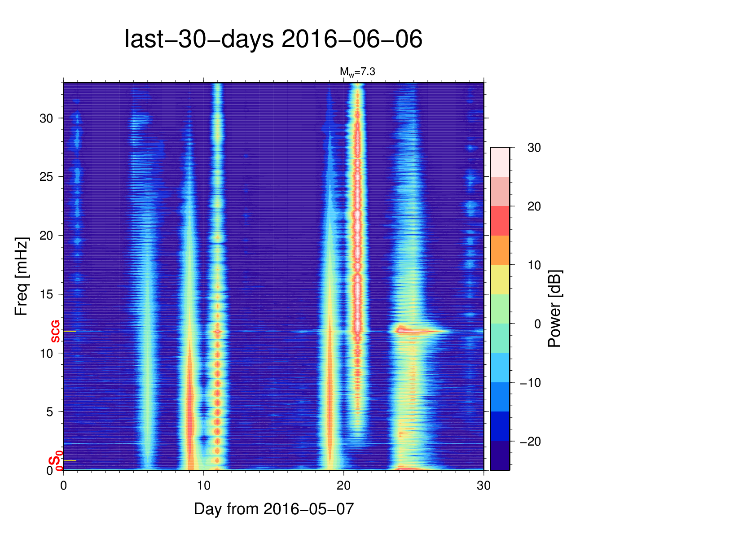Pick the orange swatch in the colorbar
Screen dimensions: 756x534
(x=500, y=250)
